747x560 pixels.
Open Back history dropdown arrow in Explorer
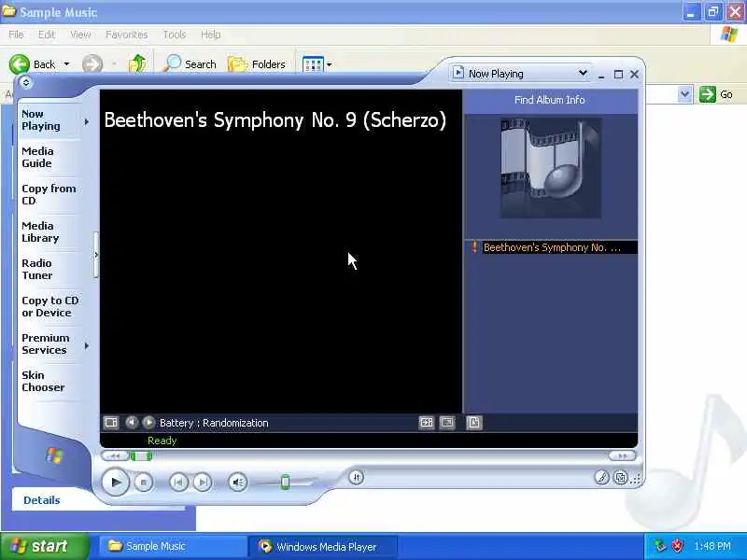point(66,64)
